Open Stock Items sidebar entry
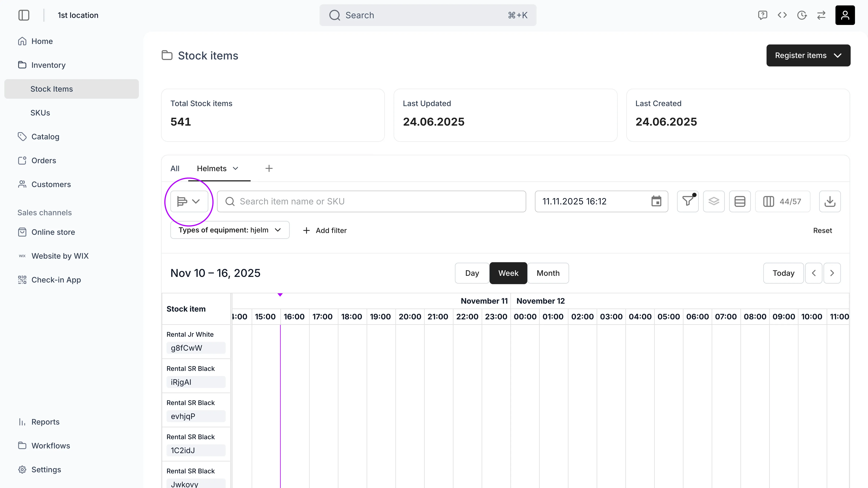Screen dimensions: 868x488 [71, 89]
